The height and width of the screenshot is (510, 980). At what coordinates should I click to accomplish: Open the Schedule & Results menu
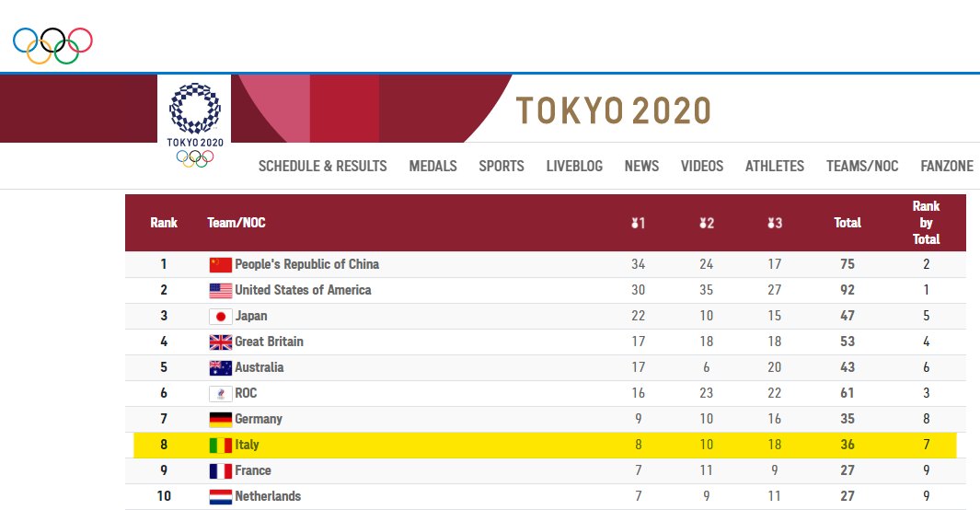coord(322,167)
